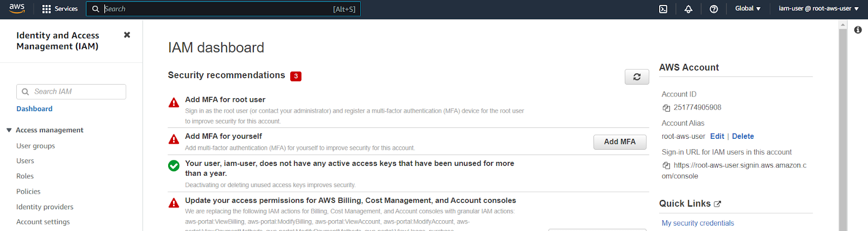
Task: Close the IAM side navigation panel
Action: point(127,35)
